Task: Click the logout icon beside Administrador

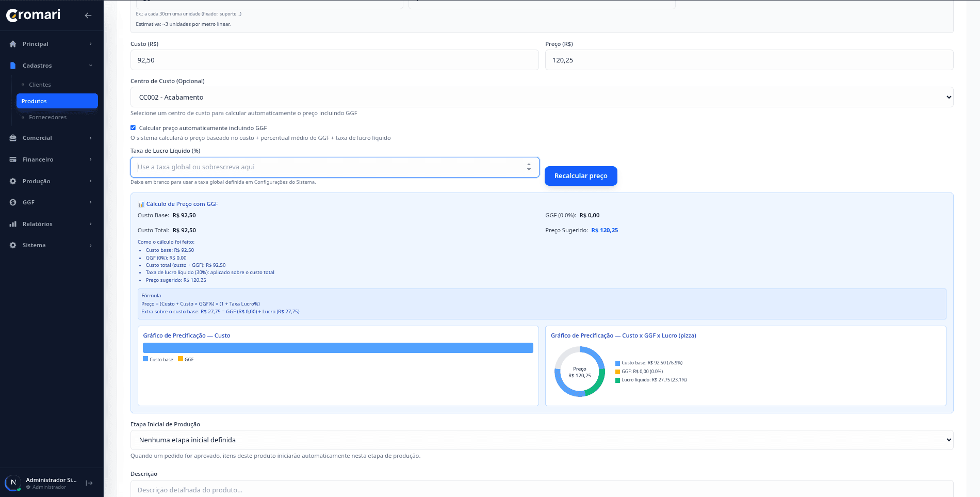Action: [x=89, y=484]
